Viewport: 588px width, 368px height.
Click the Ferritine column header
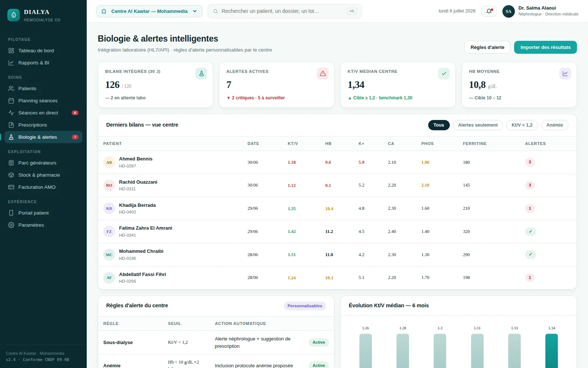[475, 144]
